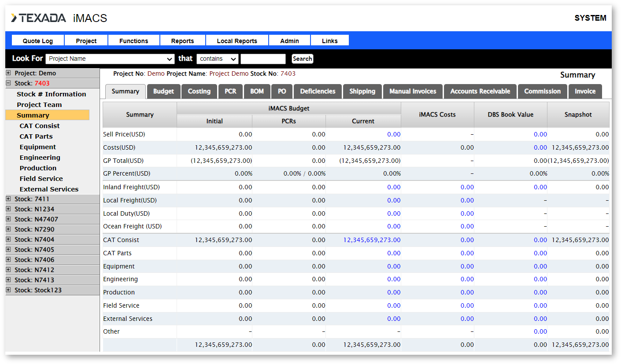Click the 'Snapshot' column header
This screenshot has height=364, width=621.
(x=578, y=114)
